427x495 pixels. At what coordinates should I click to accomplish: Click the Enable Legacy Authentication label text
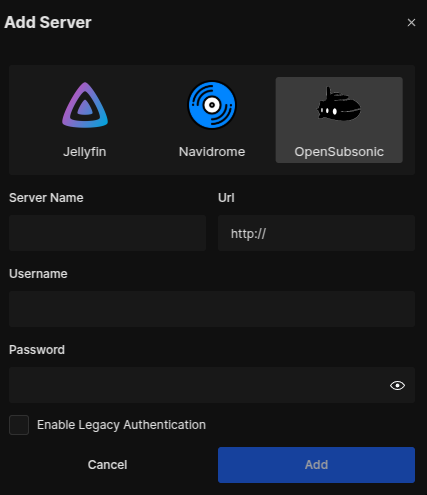pos(121,425)
